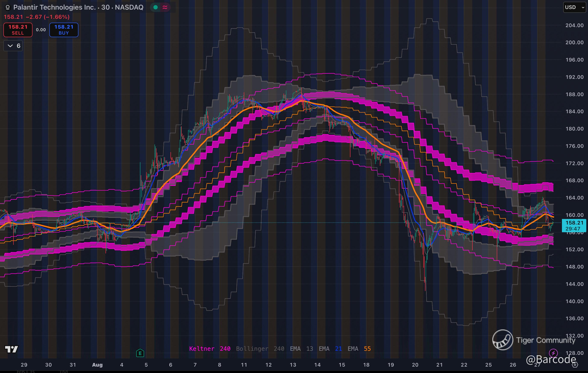This screenshot has height=373, width=588.
Task: Open the USD currency dropdown
Action: 574,7
